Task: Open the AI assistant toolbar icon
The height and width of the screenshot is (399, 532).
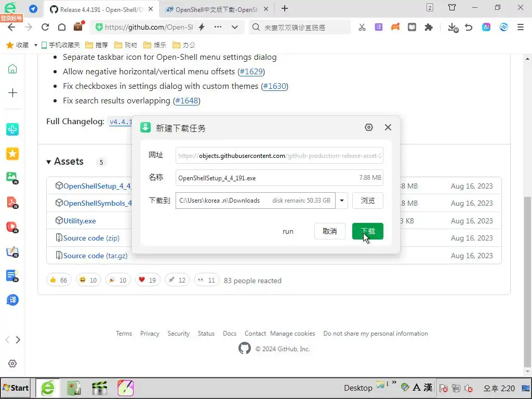Action: 486,27
